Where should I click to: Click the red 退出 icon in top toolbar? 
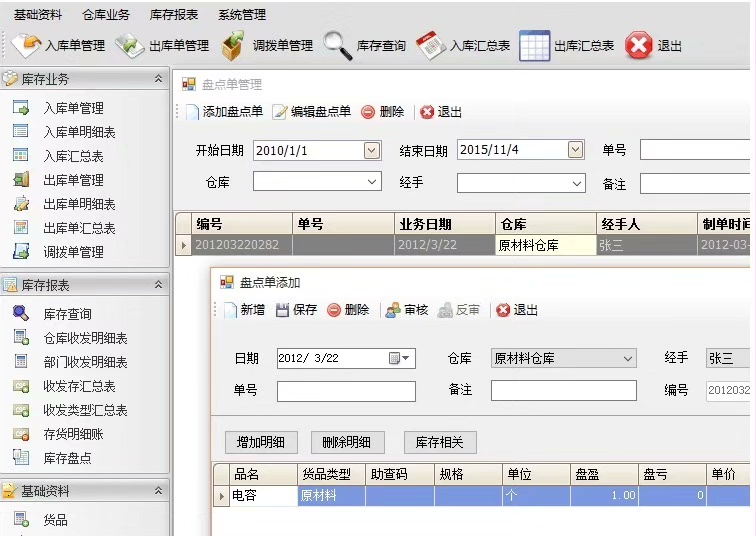click(638, 45)
